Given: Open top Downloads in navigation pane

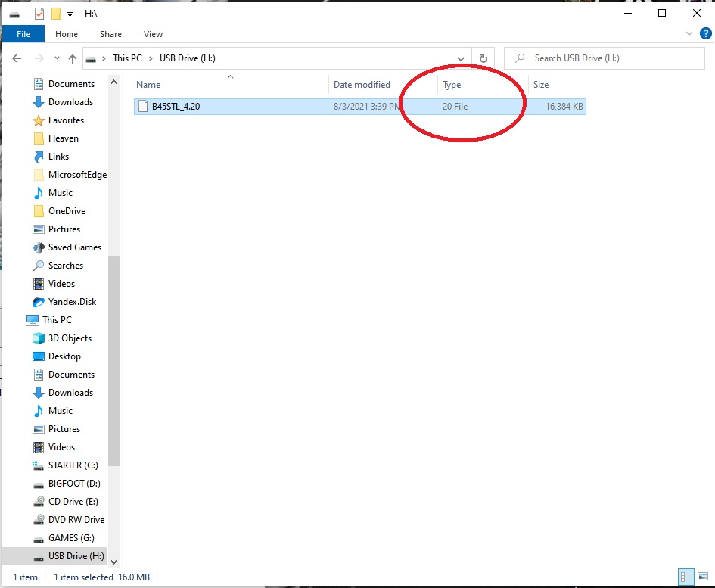Looking at the screenshot, I should point(70,102).
